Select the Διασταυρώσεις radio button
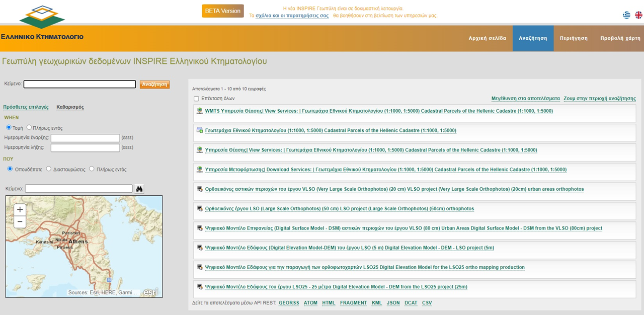Screen dimensions: 644x315 (x=49, y=169)
